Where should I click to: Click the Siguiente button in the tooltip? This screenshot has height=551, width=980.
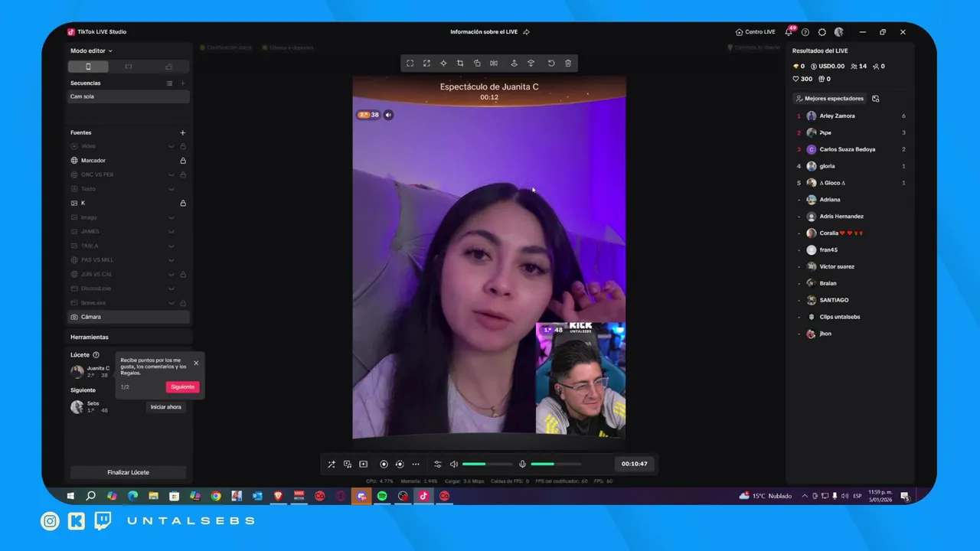tap(182, 387)
